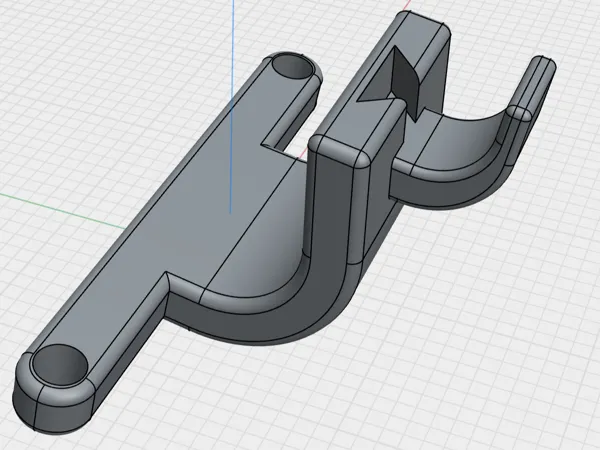Select the round hole at the model's far end
The image size is (600, 450).
click(293, 66)
